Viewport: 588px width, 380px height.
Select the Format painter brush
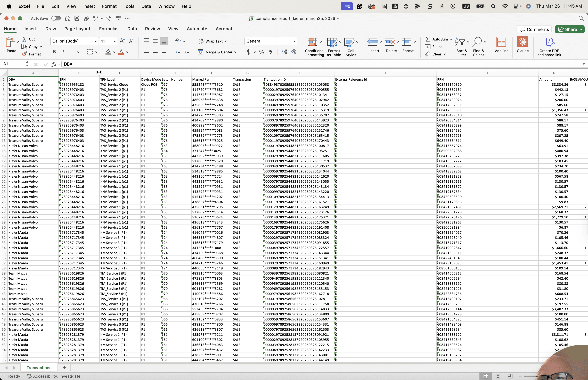(x=24, y=54)
